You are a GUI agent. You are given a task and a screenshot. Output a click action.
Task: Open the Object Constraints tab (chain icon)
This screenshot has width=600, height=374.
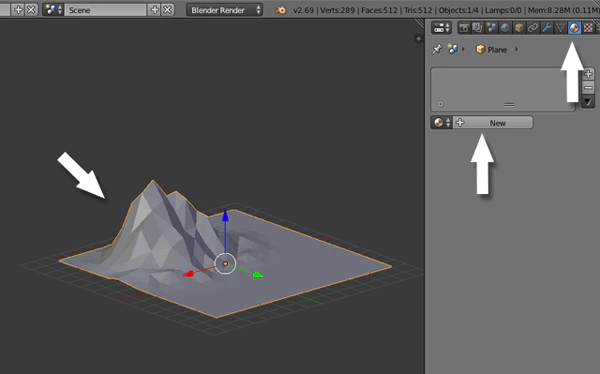533,28
